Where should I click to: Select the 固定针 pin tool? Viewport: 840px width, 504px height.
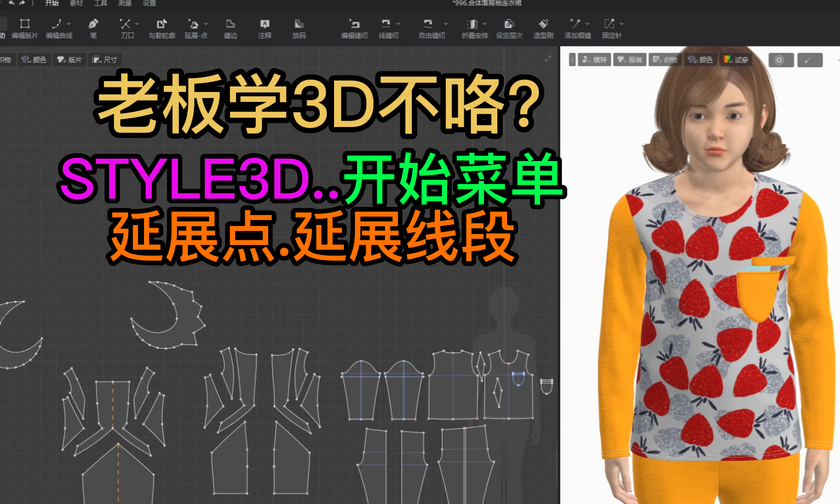tap(612, 28)
